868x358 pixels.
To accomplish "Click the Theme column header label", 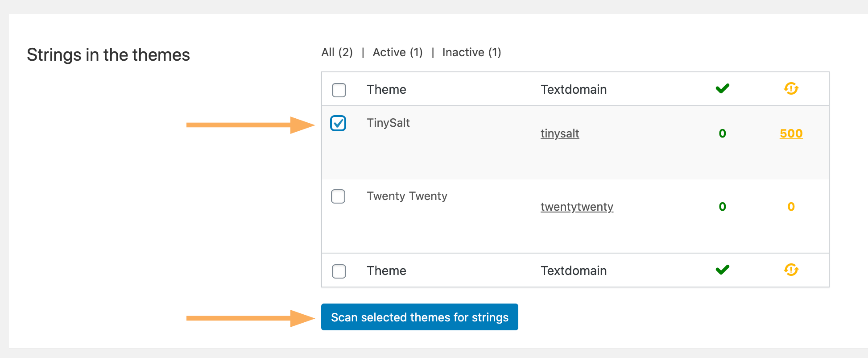I will pyautogui.click(x=386, y=89).
